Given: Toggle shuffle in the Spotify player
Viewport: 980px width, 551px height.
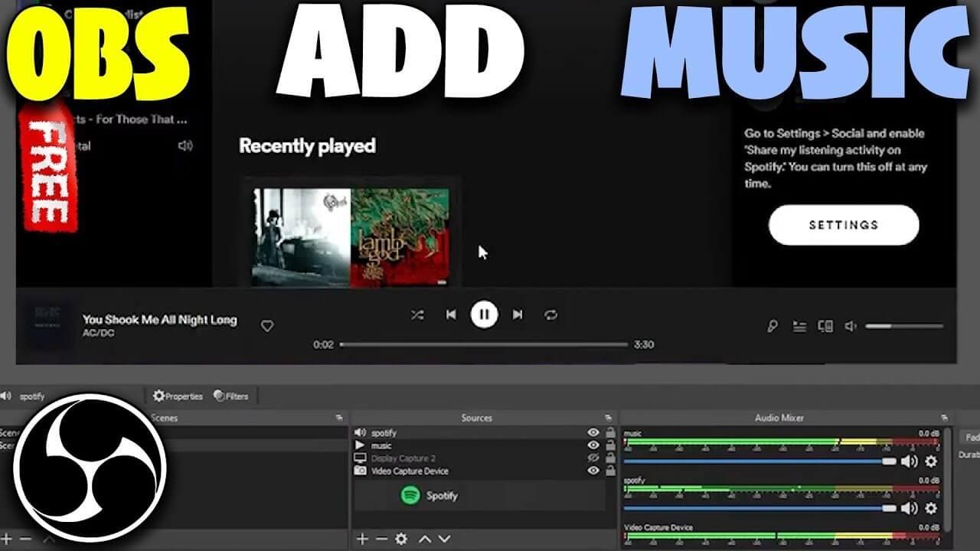Looking at the screenshot, I should (x=416, y=315).
